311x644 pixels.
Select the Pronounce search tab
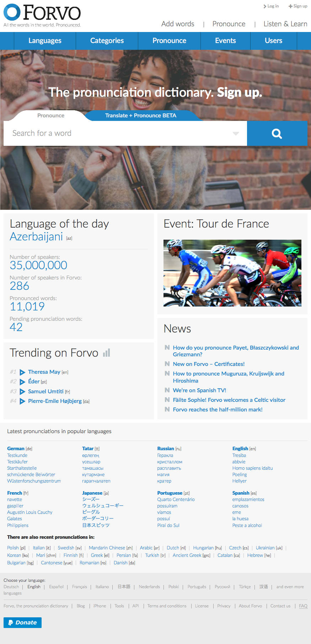(x=51, y=116)
